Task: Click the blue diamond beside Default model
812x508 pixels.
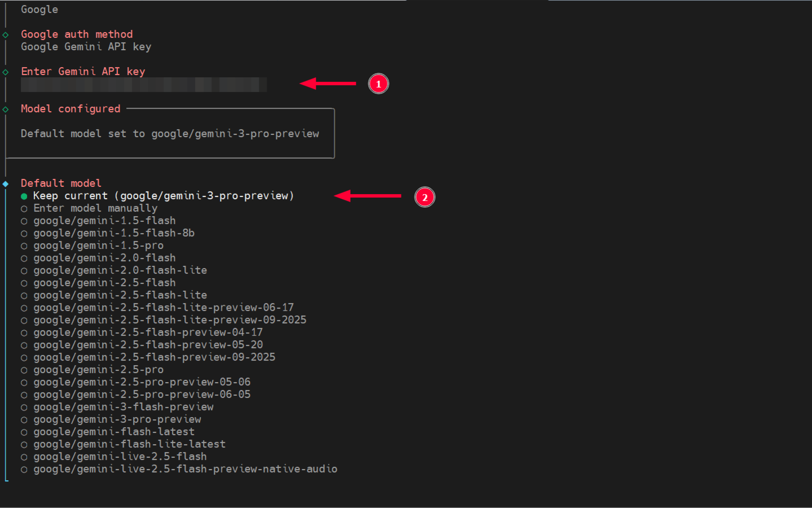Action: tap(6, 183)
